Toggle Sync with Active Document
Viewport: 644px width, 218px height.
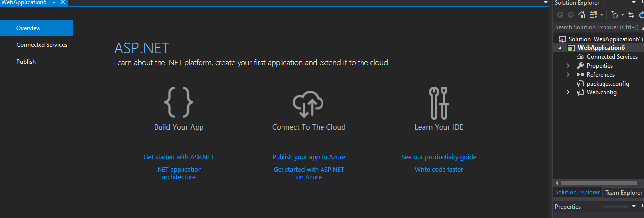point(631,15)
